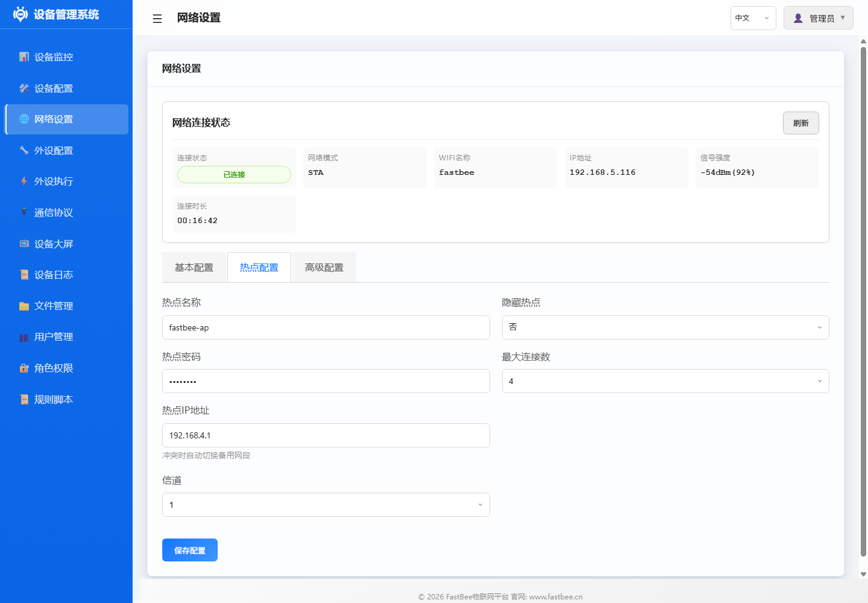The image size is (868, 603).
Task: Click the 刷新 refresh button
Action: tap(800, 123)
